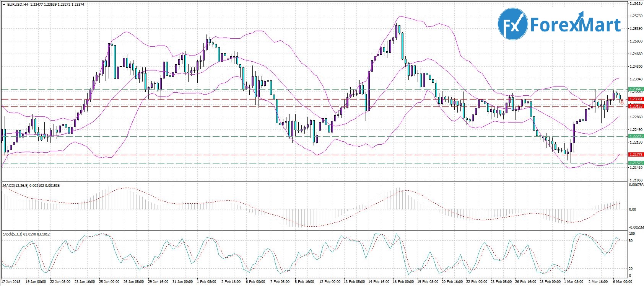This screenshot has height=286, width=644.
Task: Select the red 1.23153 price level tag
Action: coord(636,106)
